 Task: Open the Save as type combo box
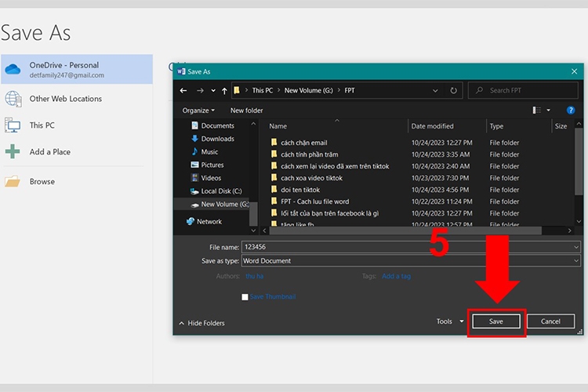coord(411,261)
